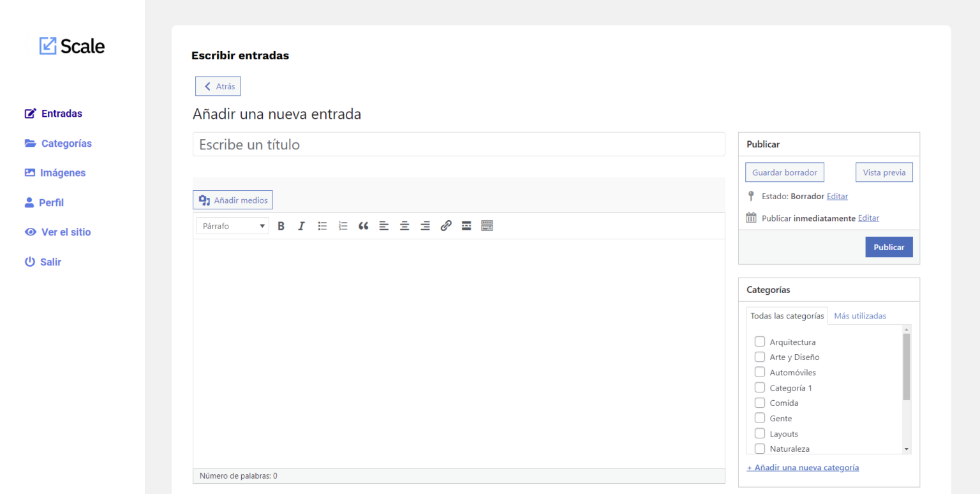Insert a blockquote

tap(363, 225)
